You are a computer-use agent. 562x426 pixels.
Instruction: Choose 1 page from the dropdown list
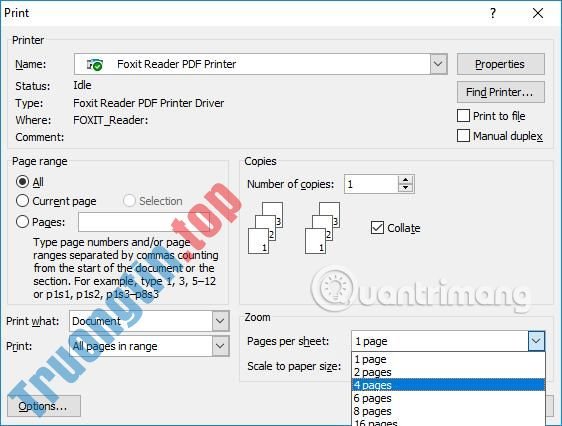point(448,359)
